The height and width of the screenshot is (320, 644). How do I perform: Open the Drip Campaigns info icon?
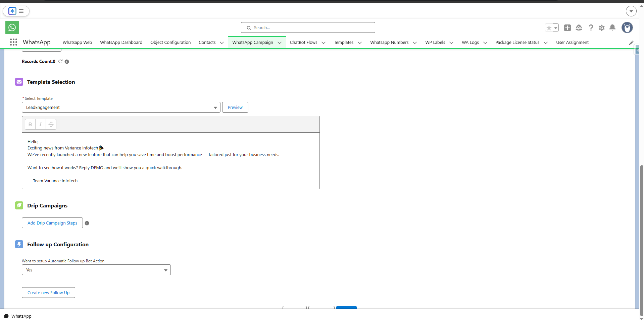pyautogui.click(x=87, y=223)
